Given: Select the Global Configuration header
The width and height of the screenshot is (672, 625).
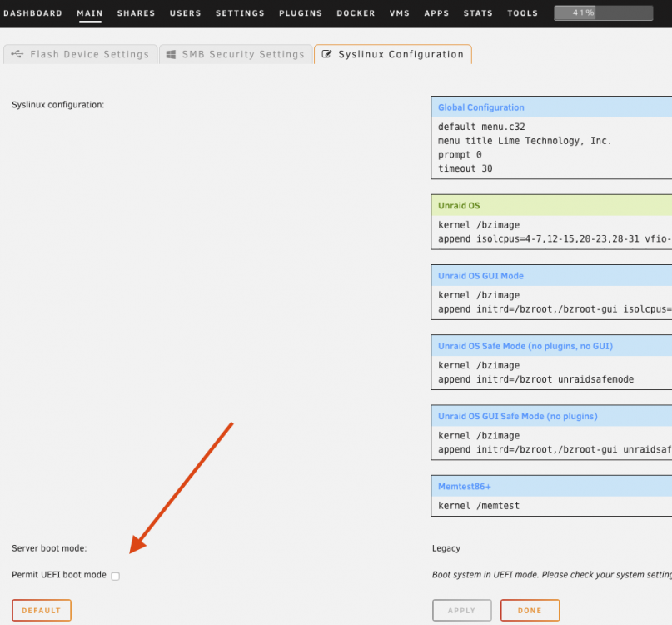Looking at the screenshot, I should pyautogui.click(x=551, y=107).
